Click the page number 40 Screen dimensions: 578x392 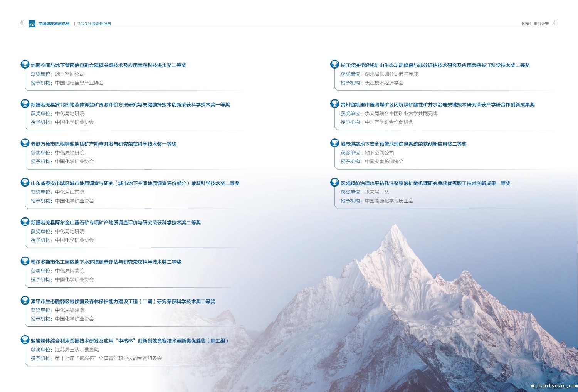(22, 23)
